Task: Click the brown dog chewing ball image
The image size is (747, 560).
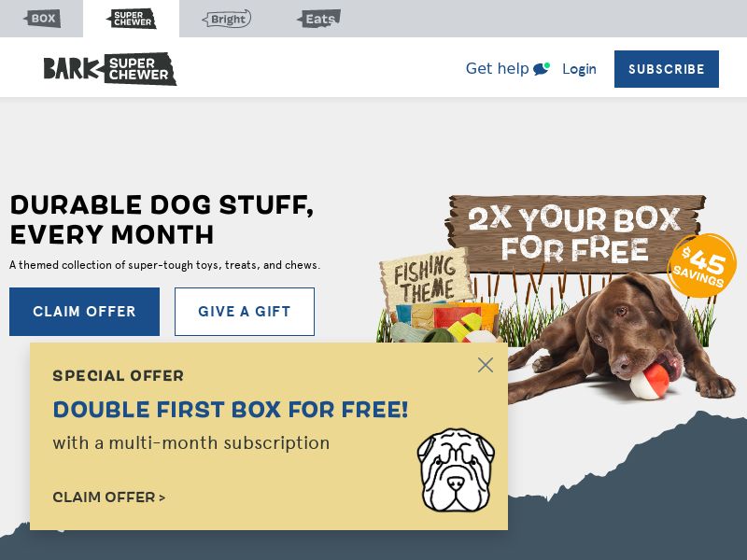Action: [620, 337]
